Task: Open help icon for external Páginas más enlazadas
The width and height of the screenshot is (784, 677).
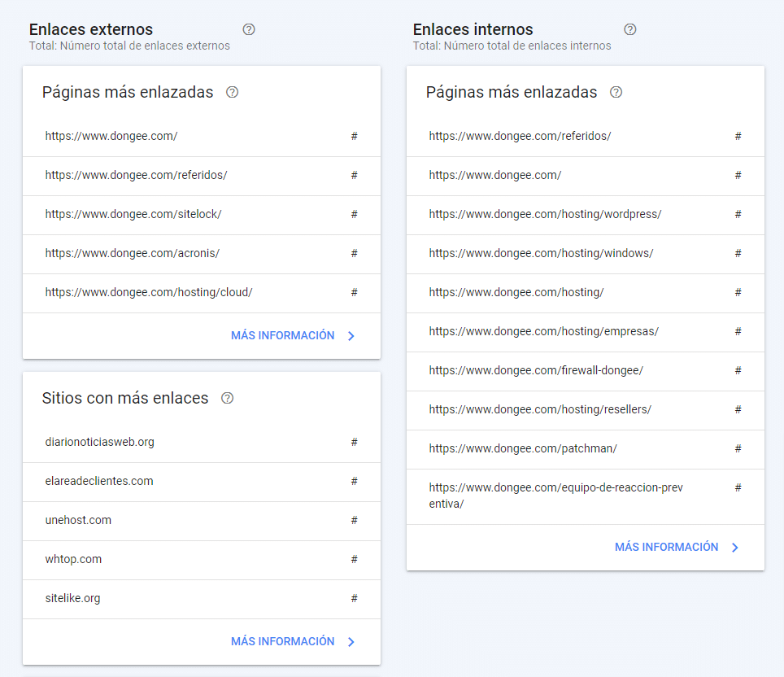Action: (232, 92)
